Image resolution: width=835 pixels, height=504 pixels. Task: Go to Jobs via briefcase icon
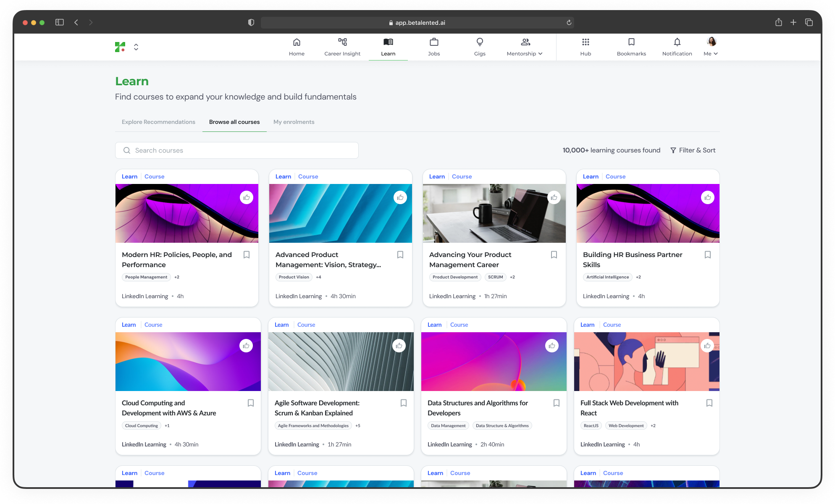[x=434, y=42]
